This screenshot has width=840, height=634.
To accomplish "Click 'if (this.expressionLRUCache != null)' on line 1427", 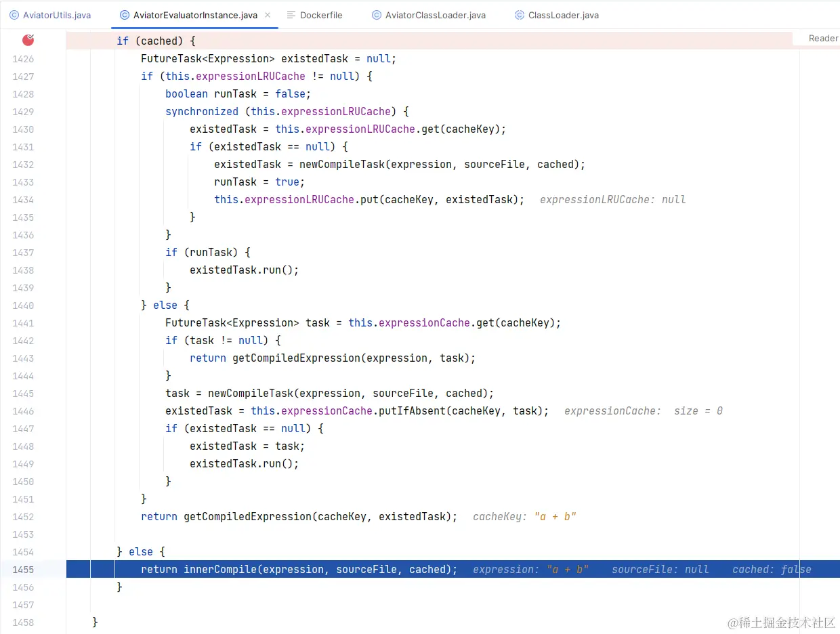I will click(x=251, y=77).
